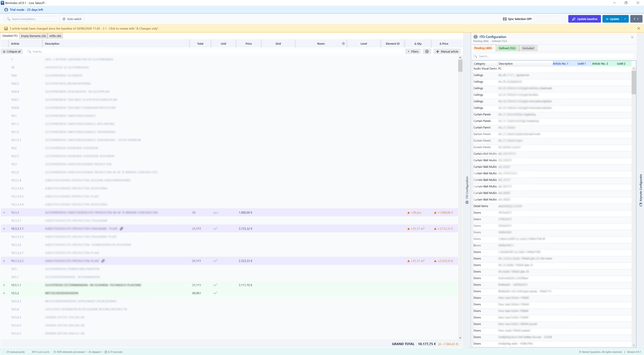Expand article row 10.3.3.2.2
Viewport: 644px width, 355px height.
tap(4, 261)
